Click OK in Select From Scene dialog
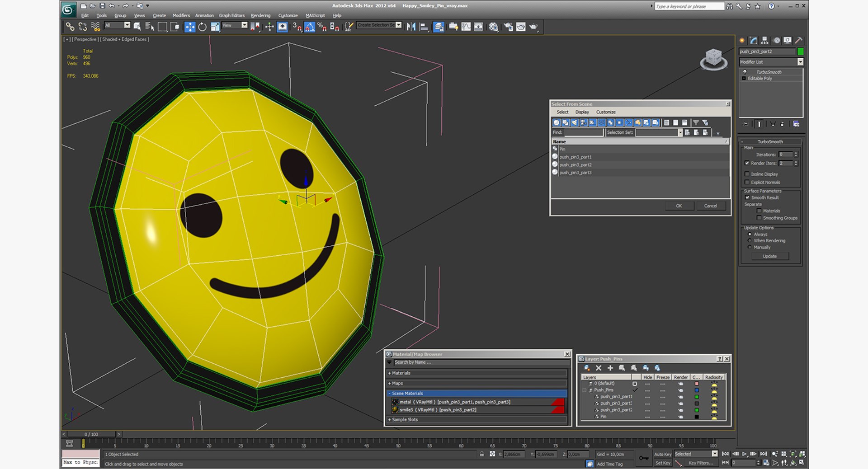Viewport: 868px width, 469px height. point(679,206)
